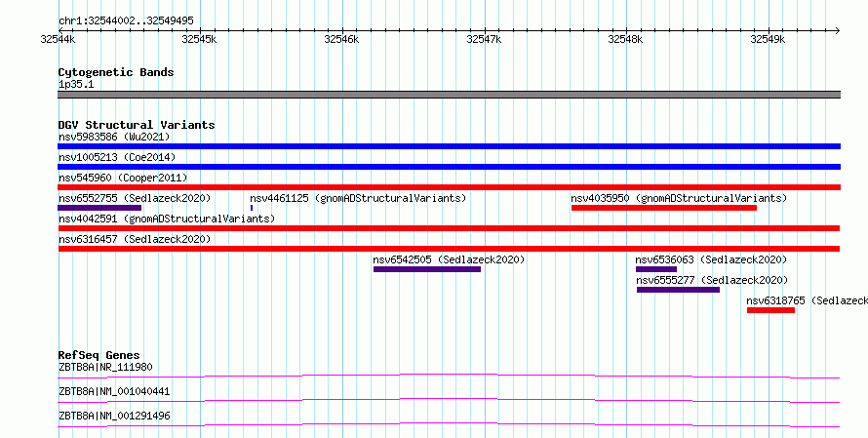
Task: Click the nsv5983586 (Wu2021) blue variant bar
Action: pos(449,146)
